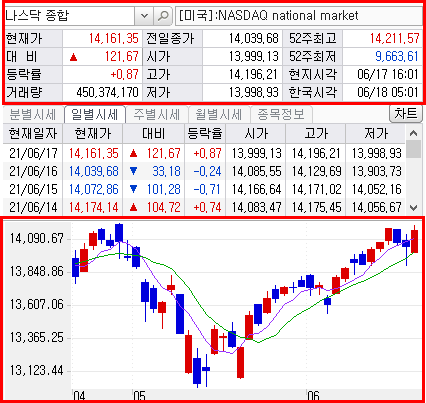Click the 대비 column header
The image size is (426, 403).
tap(154, 134)
